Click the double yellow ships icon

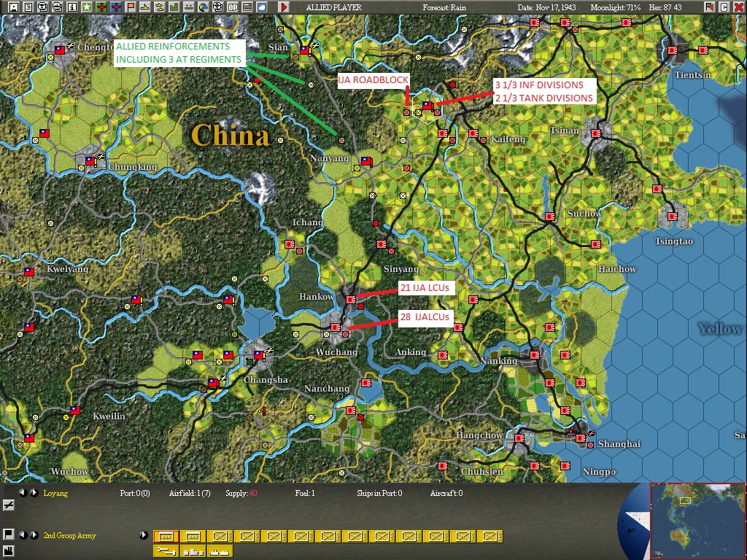[160, 7]
